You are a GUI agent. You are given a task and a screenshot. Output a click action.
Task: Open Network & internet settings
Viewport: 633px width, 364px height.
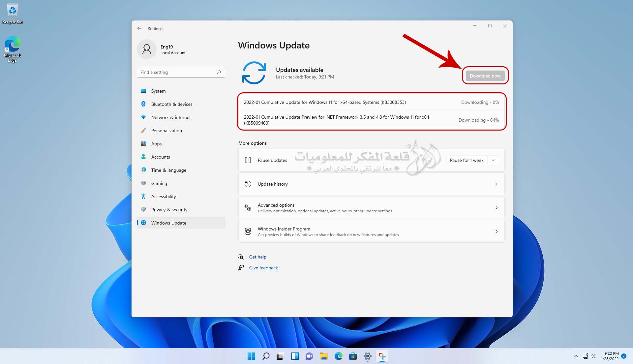(181, 117)
